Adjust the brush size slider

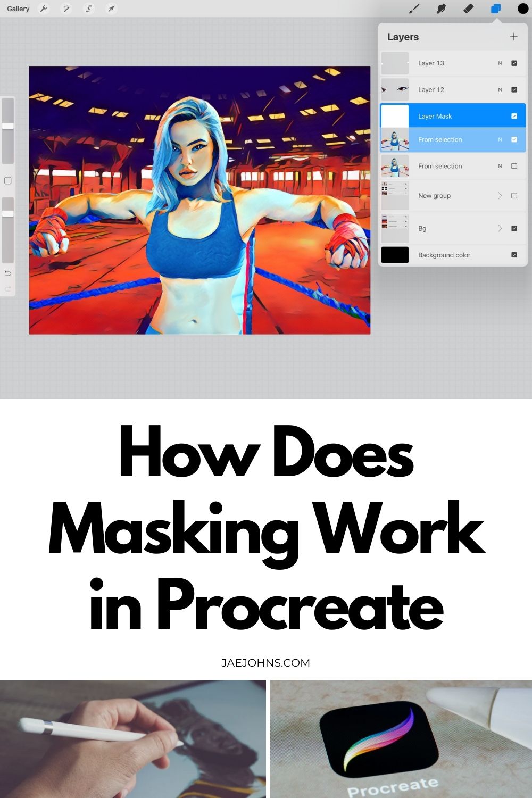(x=8, y=130)
